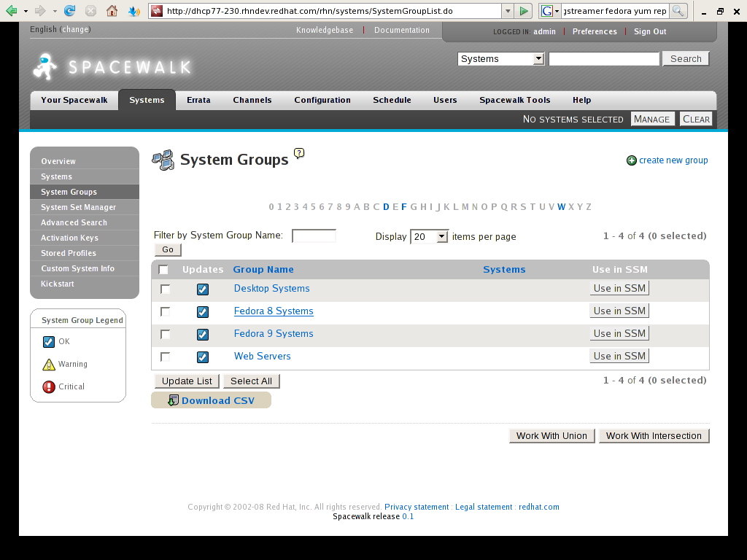
Task: Check the Desktop Systems row checkbox
Action: [x=166, y=289]
